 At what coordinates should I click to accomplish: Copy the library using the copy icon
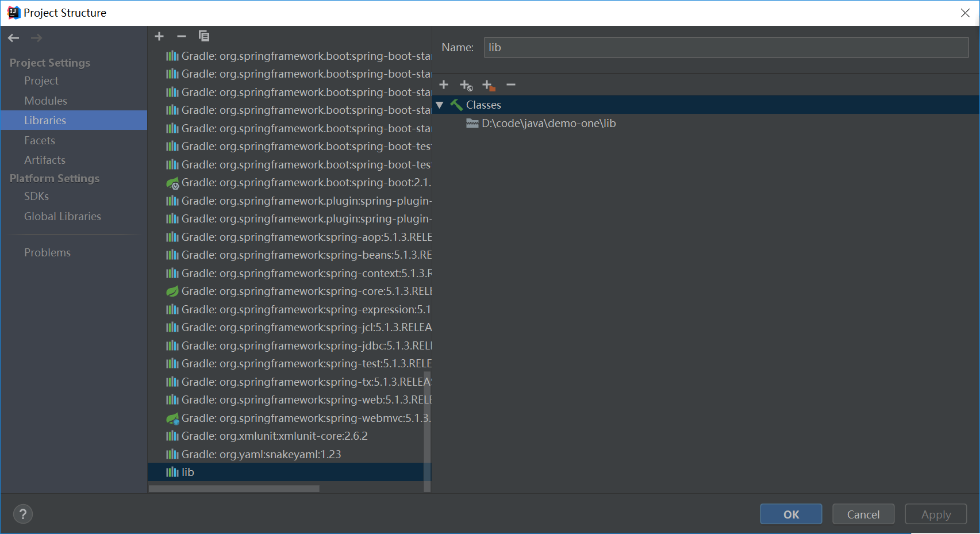204,36
